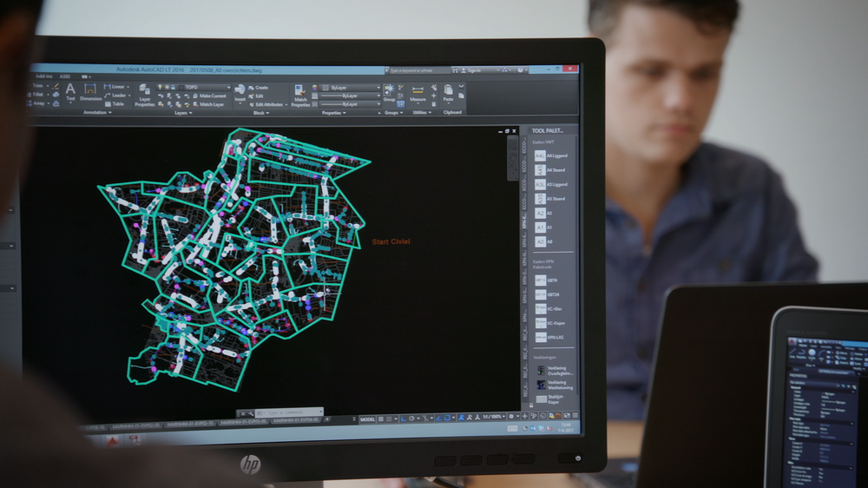
Task: Click Sign In button in title bar
Action: click(471, 70)
